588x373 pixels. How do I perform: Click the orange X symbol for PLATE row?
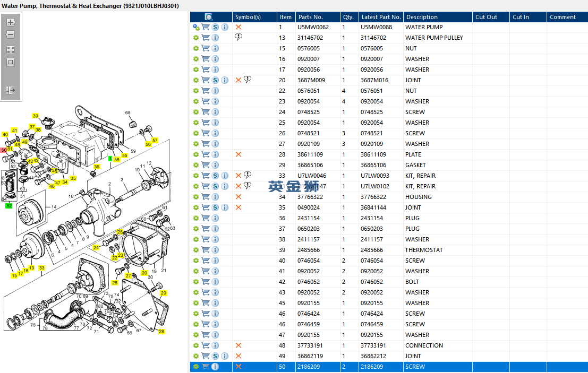pos(238,154)
